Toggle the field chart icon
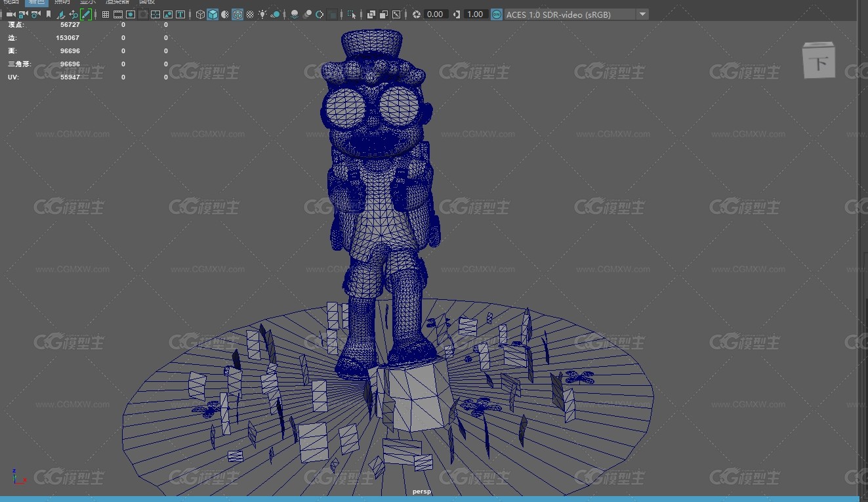The image size is (868, 502). point(155,14)
